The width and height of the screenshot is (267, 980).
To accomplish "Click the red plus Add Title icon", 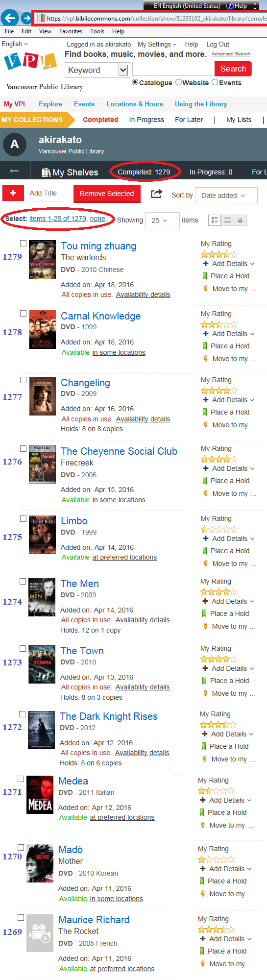I will pyautogui.click(x=13, y=193).
